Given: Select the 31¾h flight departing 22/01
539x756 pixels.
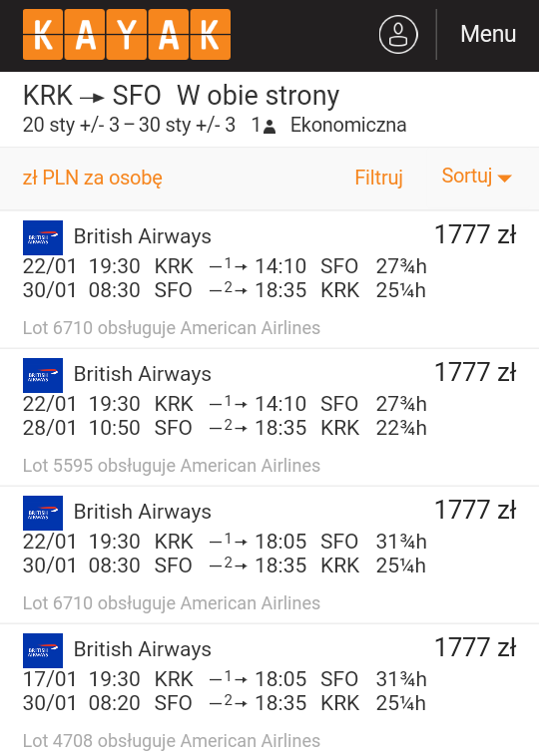Looking at the screenshot, I should 269,555.
